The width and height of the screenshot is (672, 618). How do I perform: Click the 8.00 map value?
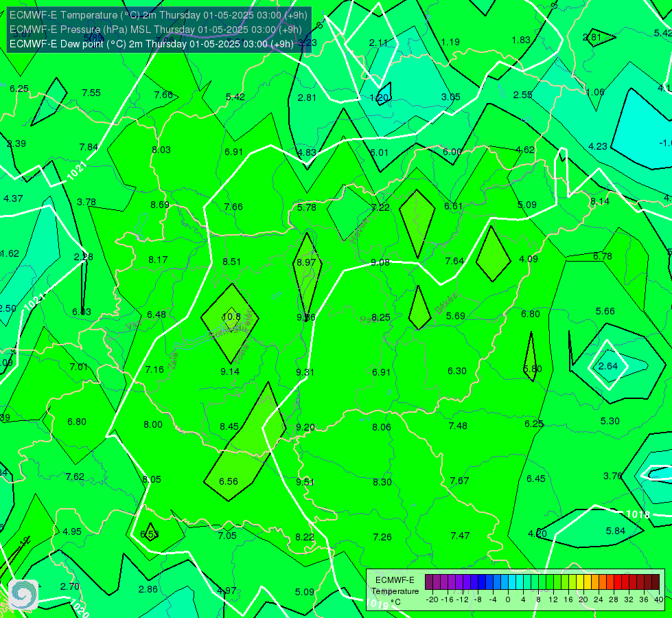coord(153,424)
